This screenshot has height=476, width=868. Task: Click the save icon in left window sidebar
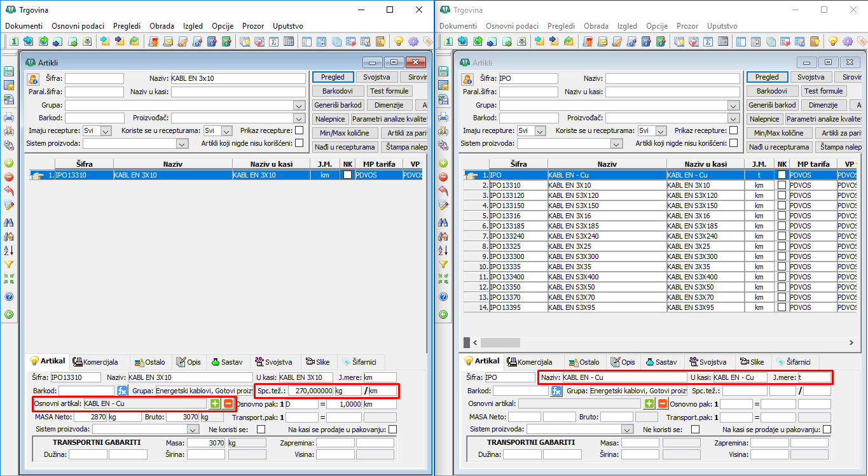[9, 71]
